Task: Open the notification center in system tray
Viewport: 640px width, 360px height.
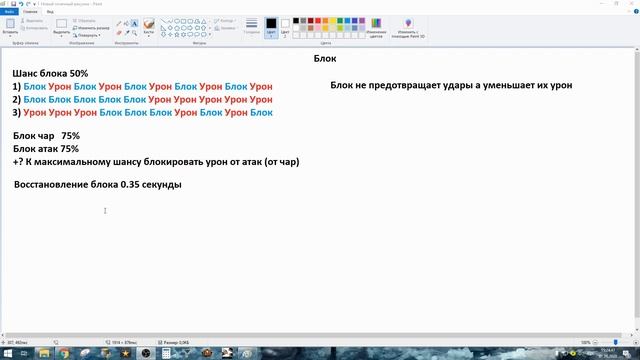Action: 627,353
